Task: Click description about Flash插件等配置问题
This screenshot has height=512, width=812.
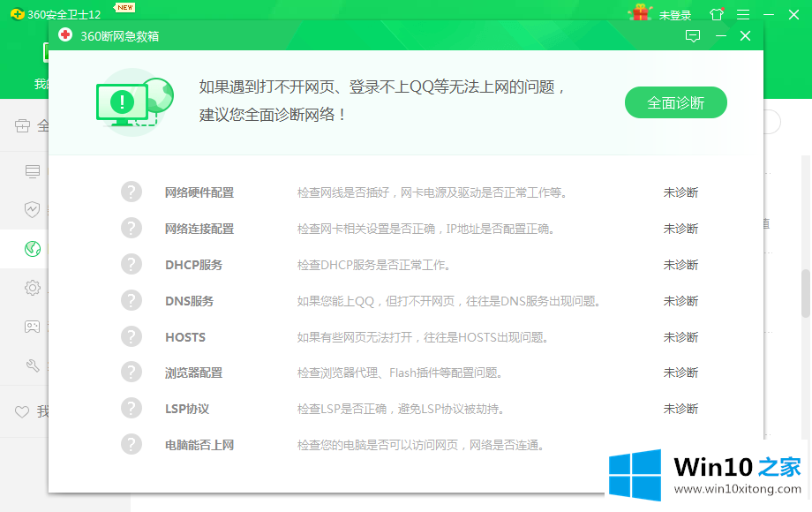Action: (401, 373)
